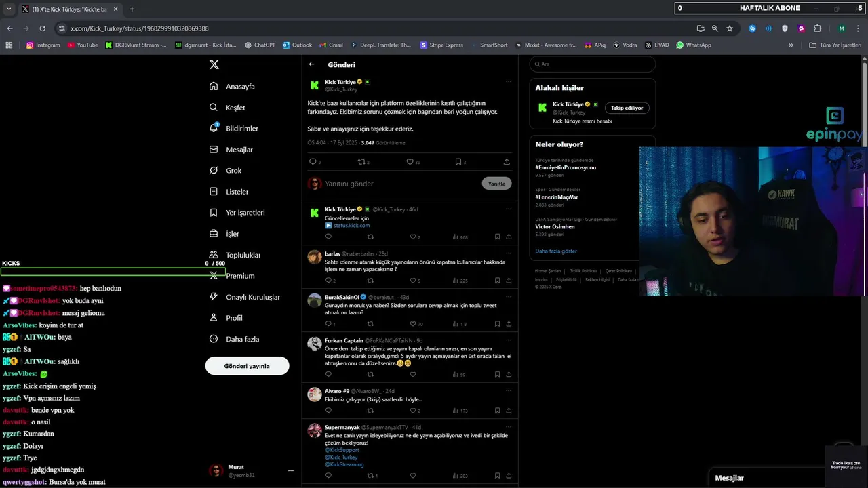The image size is (868, 488).
Task: Bookmark the main Kick Türkiye post
Action: pyautogui.click(x=459, y=162)
